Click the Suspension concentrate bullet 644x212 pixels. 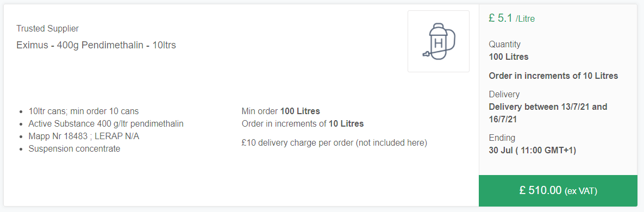74,149
